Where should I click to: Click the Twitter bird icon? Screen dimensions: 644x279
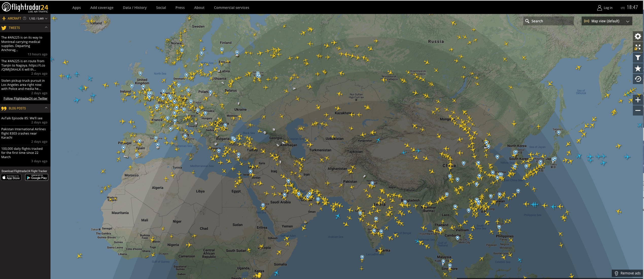click(x=4, y=28)
